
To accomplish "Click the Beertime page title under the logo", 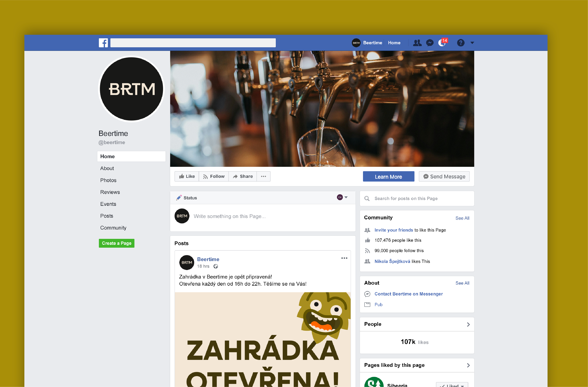I will coord(113,133).
